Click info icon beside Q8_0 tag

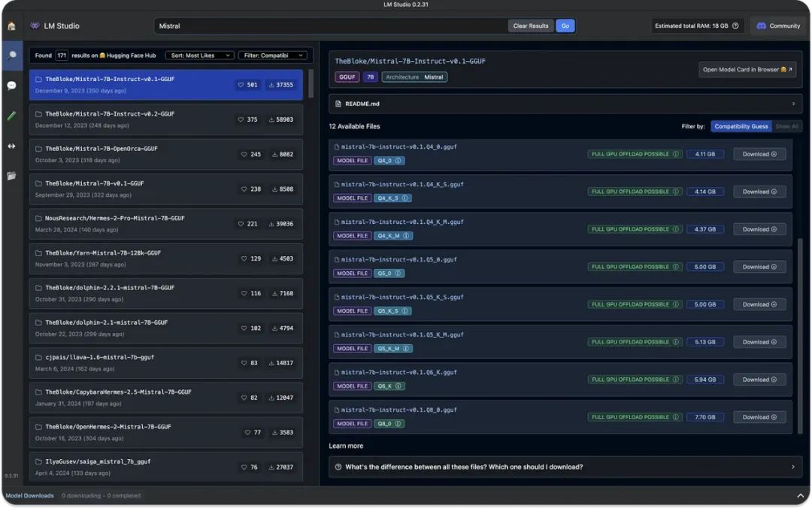398,424
